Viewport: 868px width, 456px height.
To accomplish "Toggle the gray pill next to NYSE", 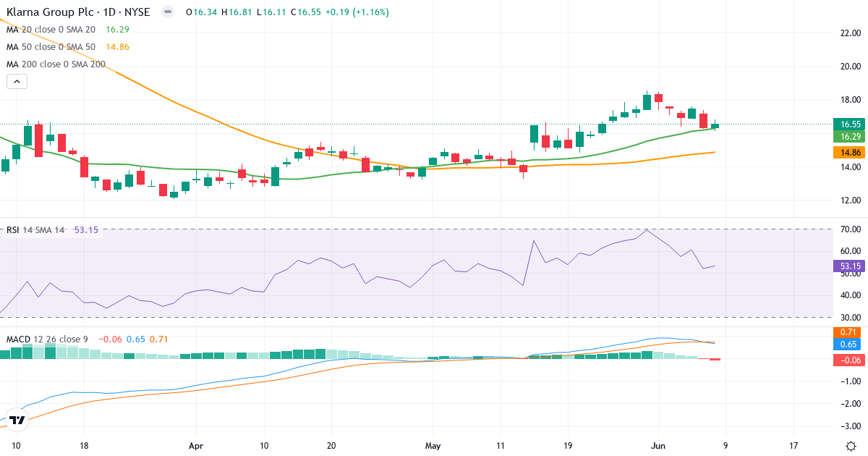I will click(x=168, y=12).
